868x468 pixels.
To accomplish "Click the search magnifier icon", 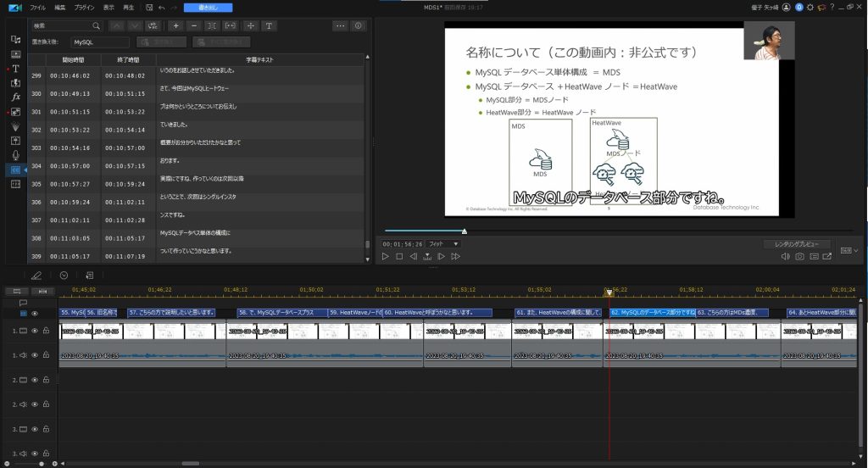I will 97,26.
